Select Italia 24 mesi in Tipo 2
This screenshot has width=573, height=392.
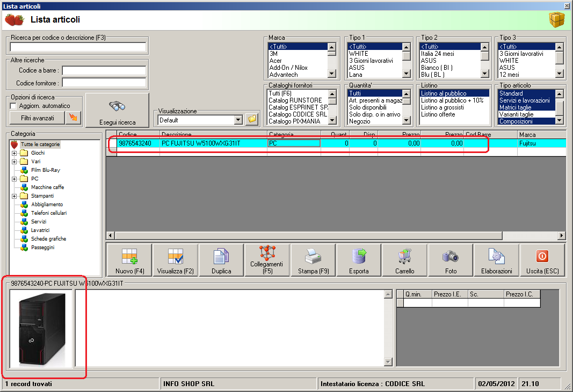tap(449, 54)
